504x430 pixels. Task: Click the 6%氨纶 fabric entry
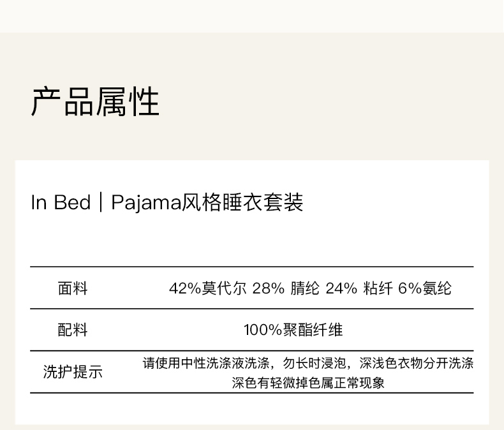(x=424, y=288)
